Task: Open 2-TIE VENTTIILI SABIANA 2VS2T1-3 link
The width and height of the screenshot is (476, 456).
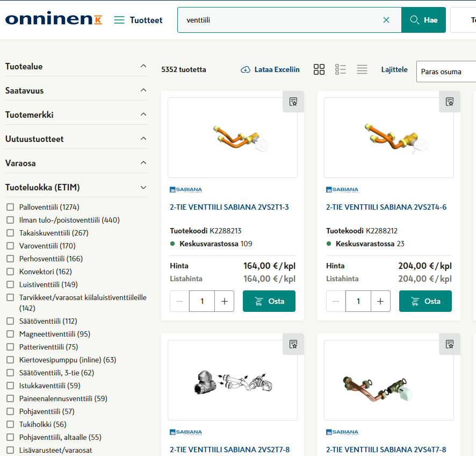Action: click(x=229, y=207)
